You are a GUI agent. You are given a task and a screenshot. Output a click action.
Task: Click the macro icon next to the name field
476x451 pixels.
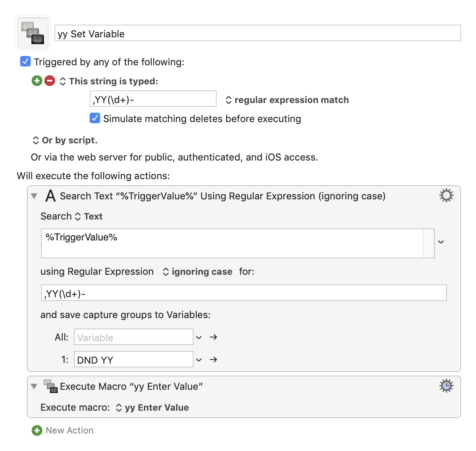[x=33, y=33]
